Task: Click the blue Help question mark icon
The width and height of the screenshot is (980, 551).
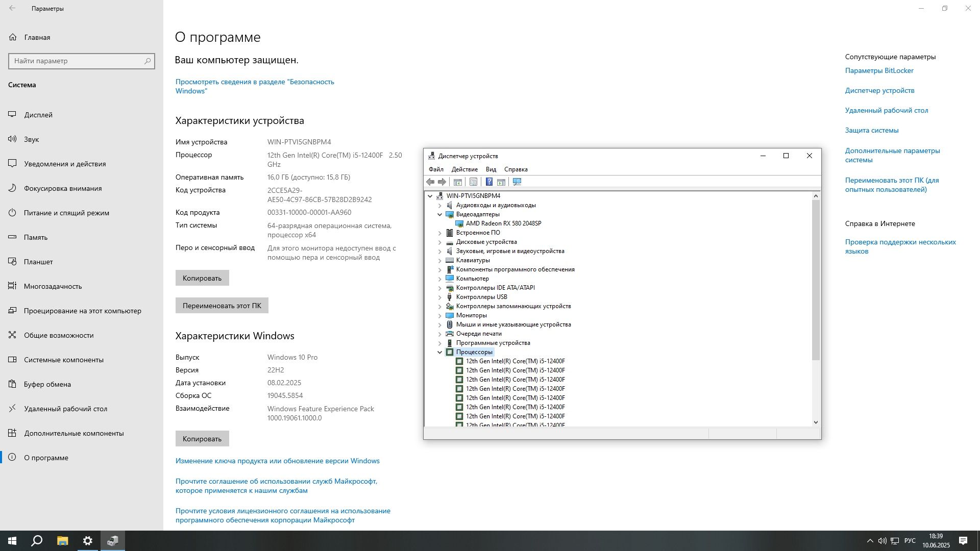Action: click(x=489, y=182)
